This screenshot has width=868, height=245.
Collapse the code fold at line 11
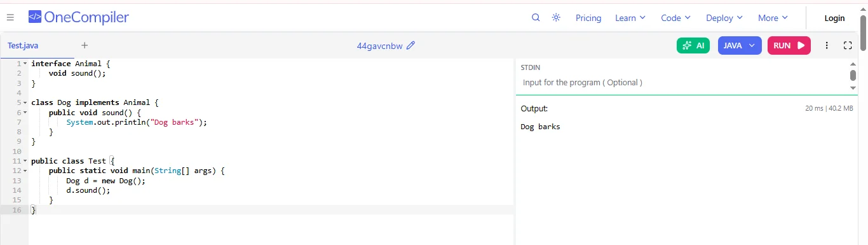(25, 161)
